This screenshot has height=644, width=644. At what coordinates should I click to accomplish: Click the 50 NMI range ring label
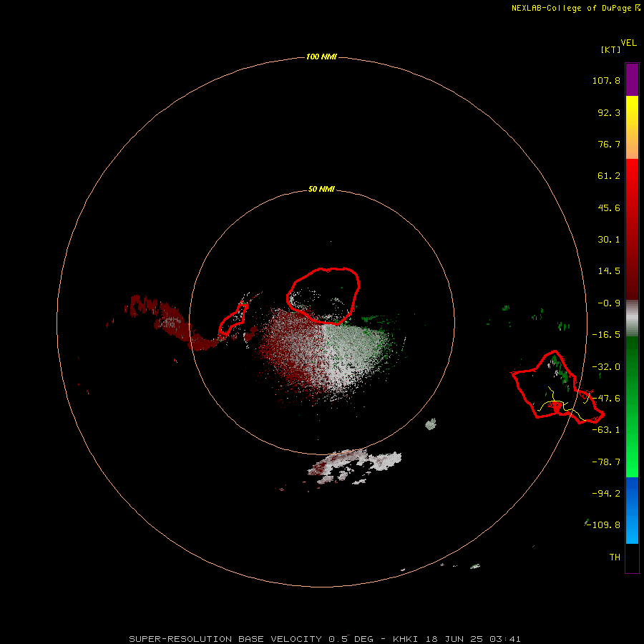(x=321, y=189)
